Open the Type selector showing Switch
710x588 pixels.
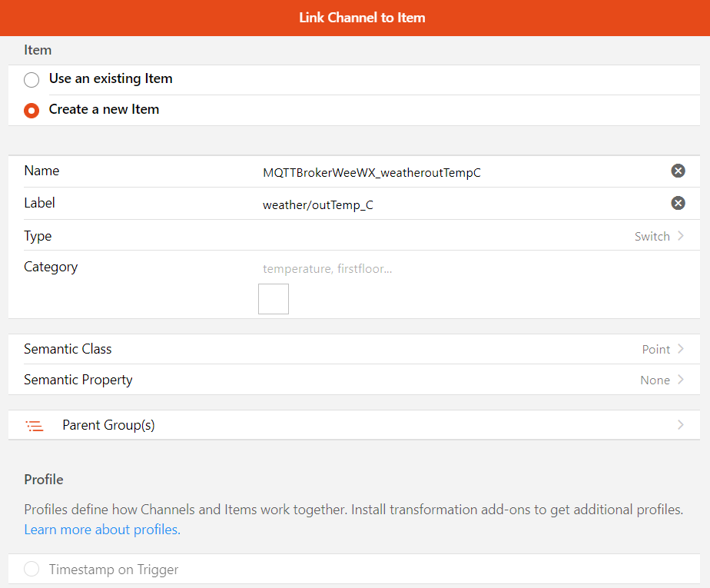pyautogui.click(x=354, y=236)
